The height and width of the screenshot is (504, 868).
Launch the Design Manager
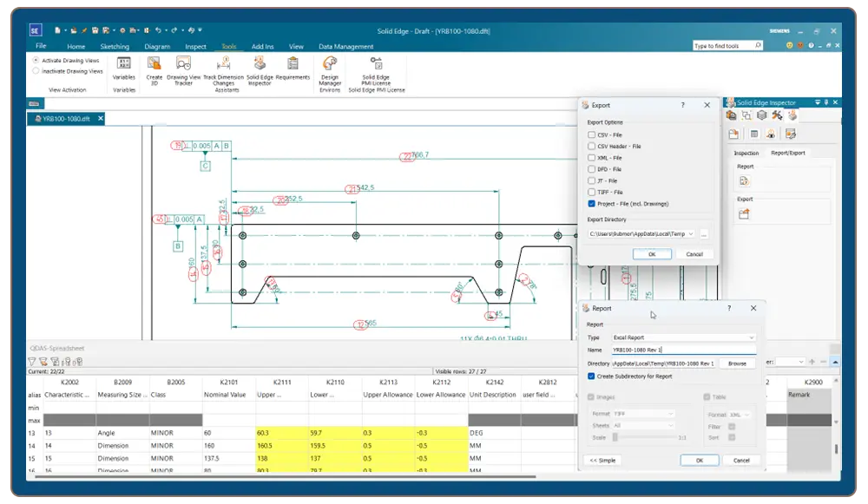(330, 73)
